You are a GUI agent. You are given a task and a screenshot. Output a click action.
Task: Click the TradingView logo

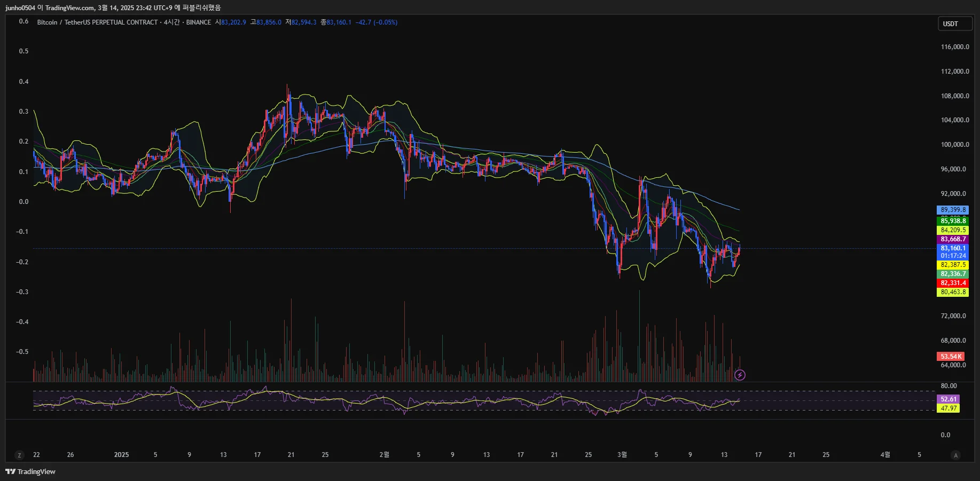[x=30, y=471]
